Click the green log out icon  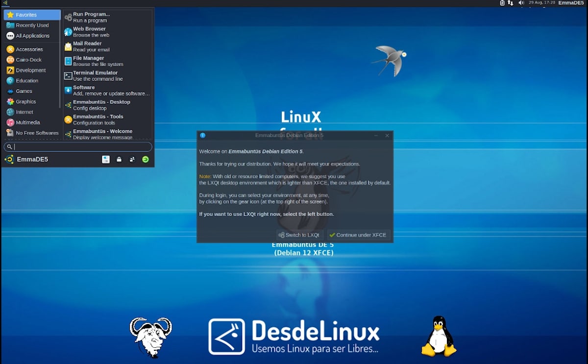[146, 159]
